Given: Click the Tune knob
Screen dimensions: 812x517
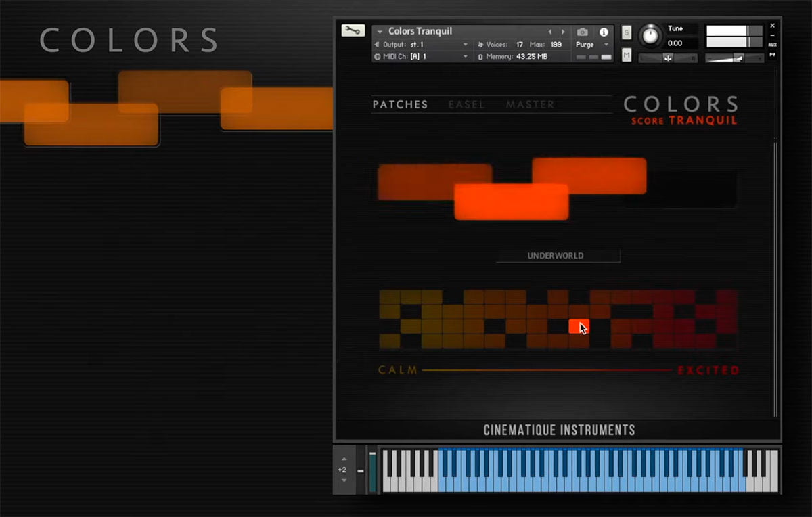Looking at the screenshot, I should pyautogui.click(x=650, y=35).
